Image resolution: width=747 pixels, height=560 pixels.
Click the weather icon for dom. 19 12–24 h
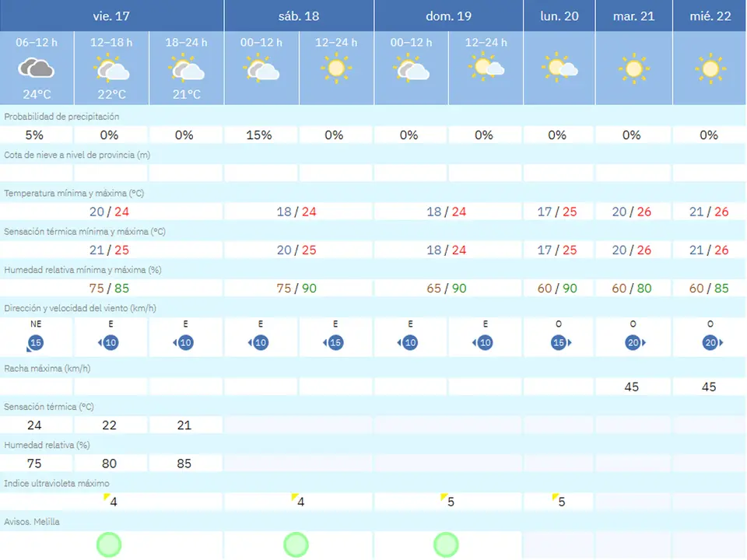pyautogui.click(x=486, y=65)
